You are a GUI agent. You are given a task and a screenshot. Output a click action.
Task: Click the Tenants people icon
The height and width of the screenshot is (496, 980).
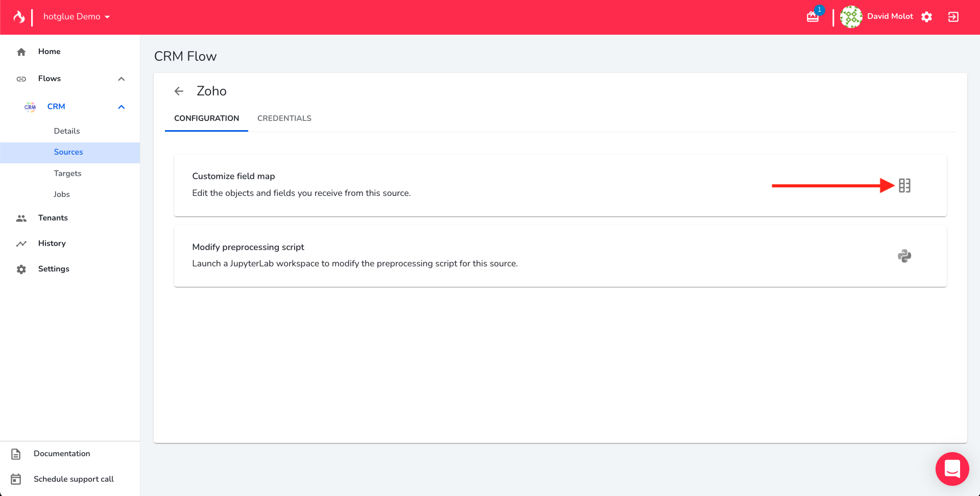(21, 218)
